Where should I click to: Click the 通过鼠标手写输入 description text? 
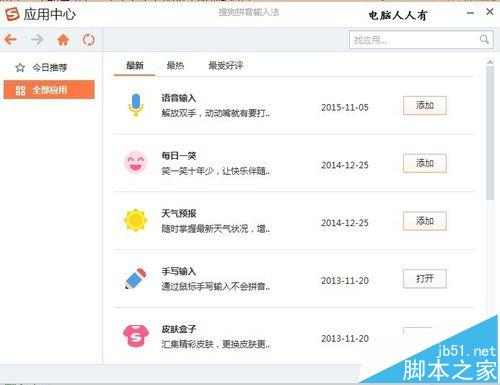216,286
